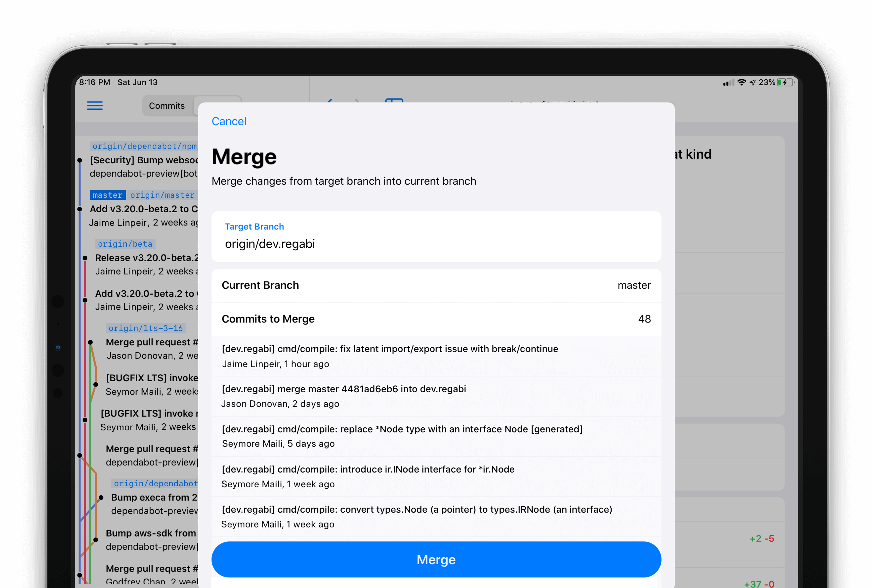Open the 'Bump execa from' commit
Screen dimensions: 873x588
point(154,504)
